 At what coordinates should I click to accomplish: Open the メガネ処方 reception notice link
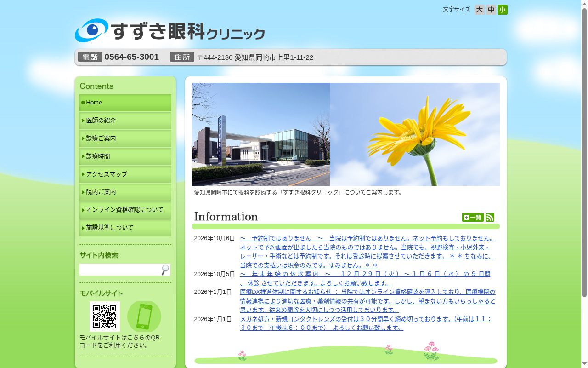point(366,323)
